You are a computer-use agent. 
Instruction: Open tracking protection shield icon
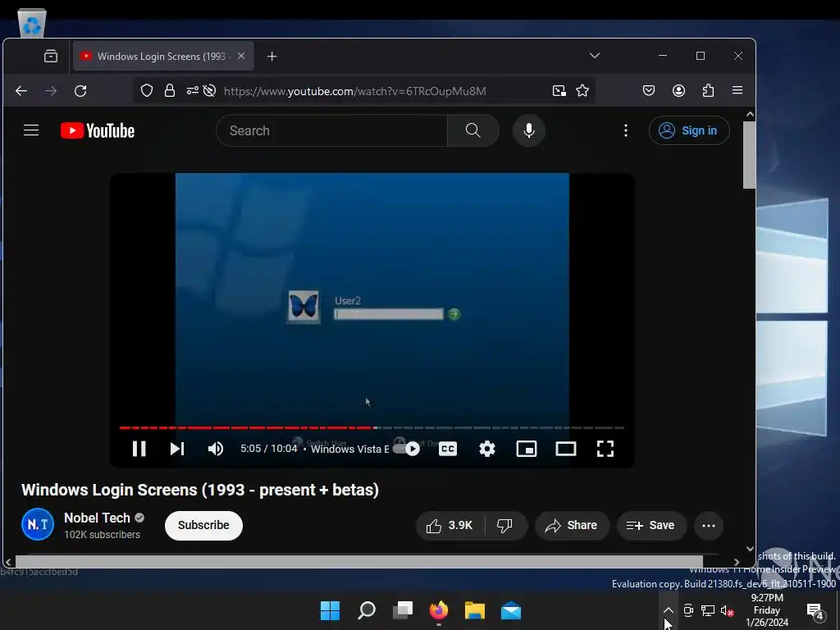pyautogui.click(x=147, y=90)
